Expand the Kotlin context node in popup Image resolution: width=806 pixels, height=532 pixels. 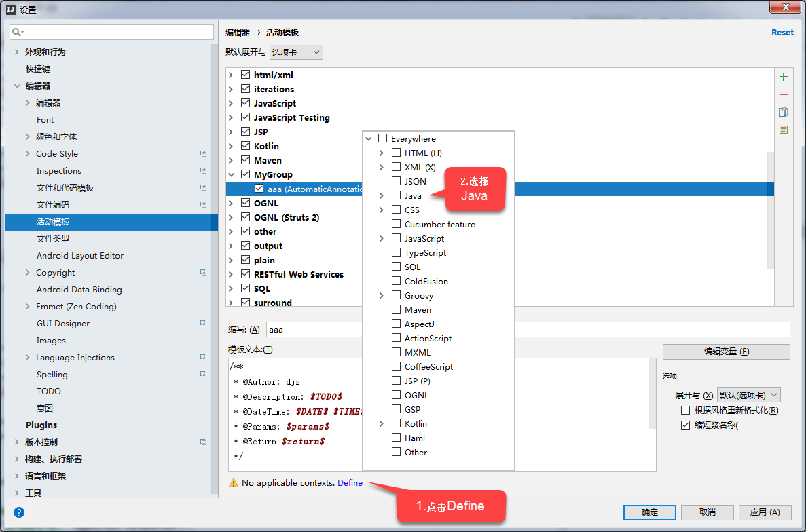coord(382,423)
